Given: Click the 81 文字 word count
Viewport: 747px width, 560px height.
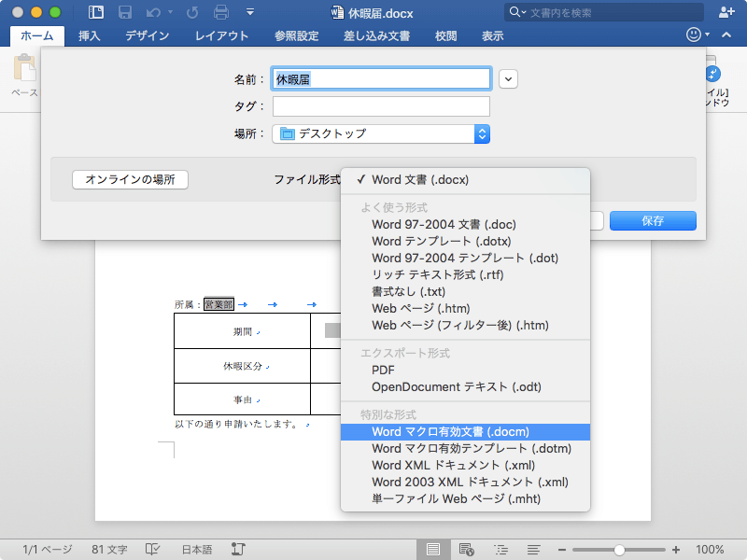Looking at the screenshot, I should [109, 550].
